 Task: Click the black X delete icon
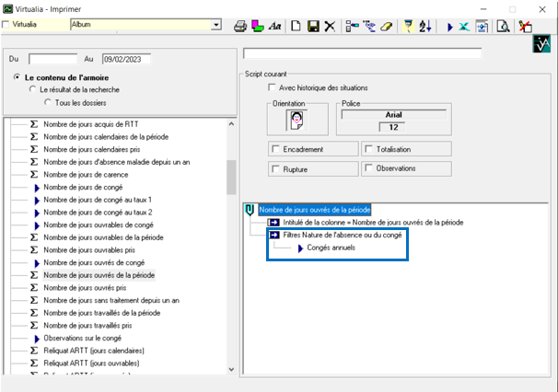click(330, 26)
